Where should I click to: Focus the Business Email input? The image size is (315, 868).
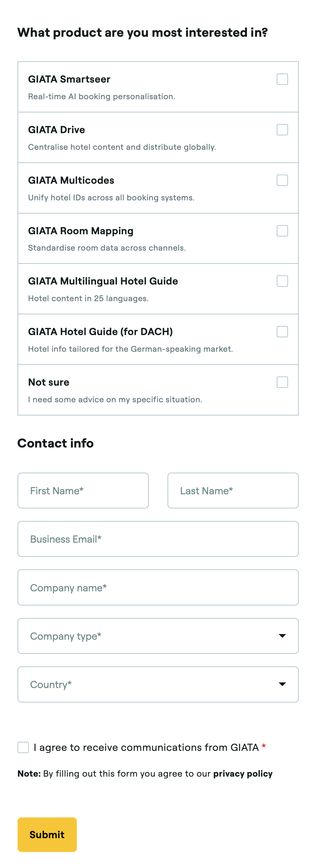157,539
